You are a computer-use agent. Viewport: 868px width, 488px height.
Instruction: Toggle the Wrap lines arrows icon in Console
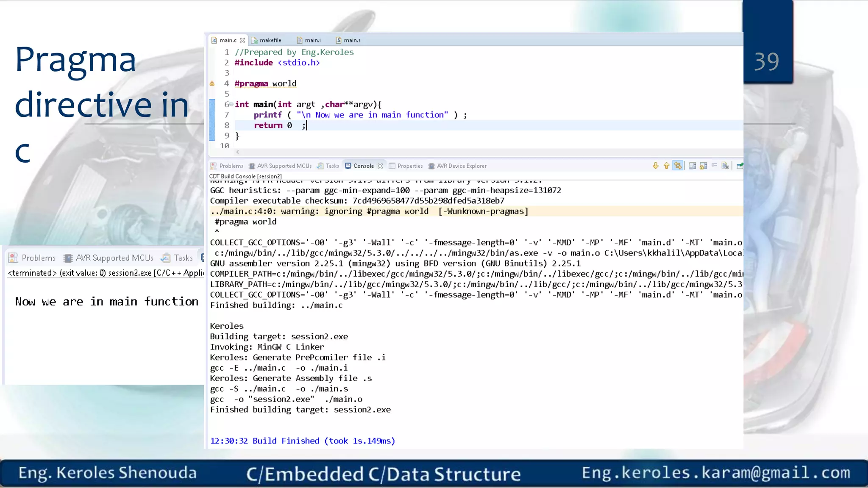pos(678,166)
